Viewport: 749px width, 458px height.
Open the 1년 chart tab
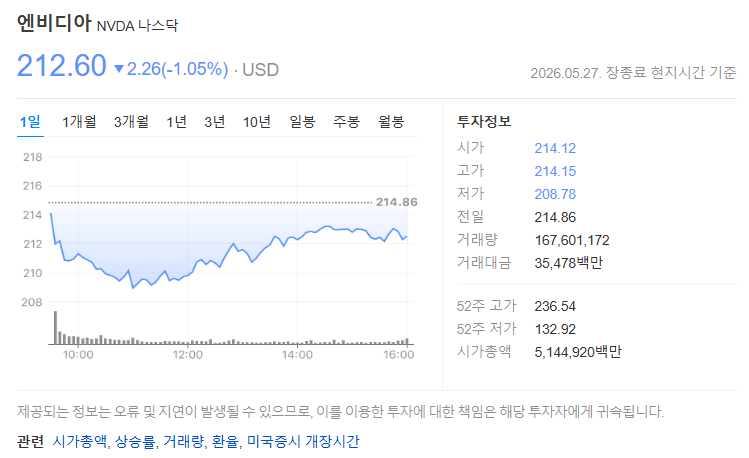click(176, 122)
